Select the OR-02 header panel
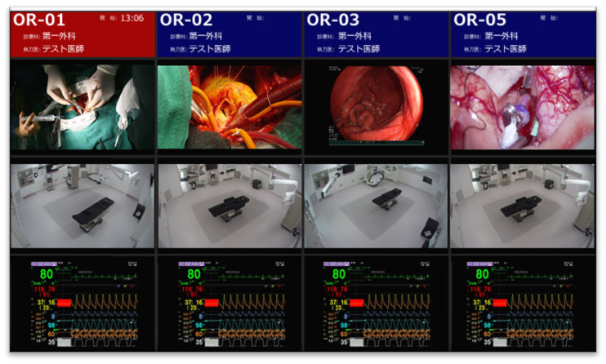 229,34
